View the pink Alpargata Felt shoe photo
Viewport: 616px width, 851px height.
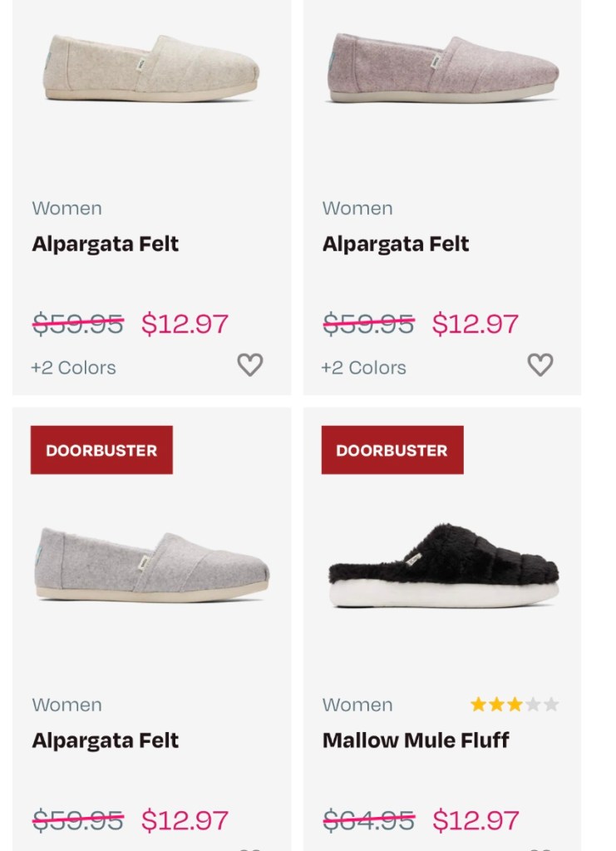click(x=442, y=68)
